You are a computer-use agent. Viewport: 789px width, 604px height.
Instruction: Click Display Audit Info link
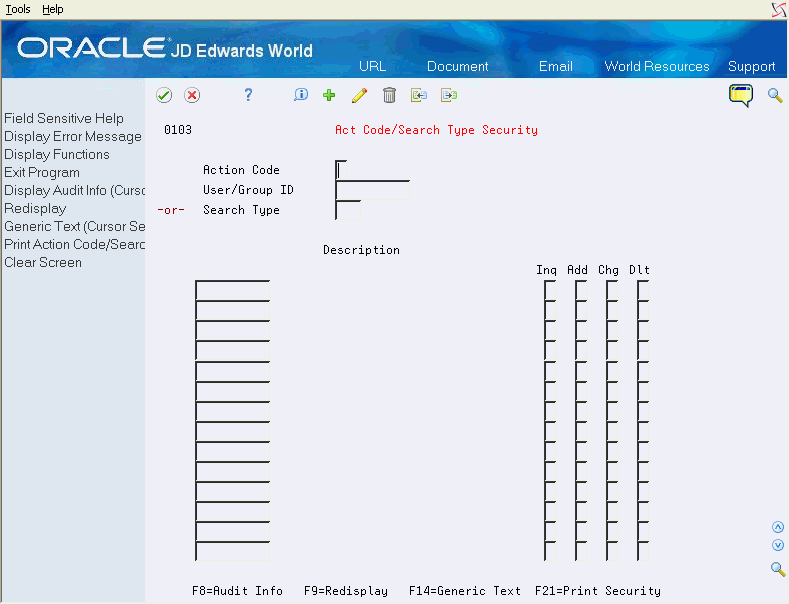(74, 190)
